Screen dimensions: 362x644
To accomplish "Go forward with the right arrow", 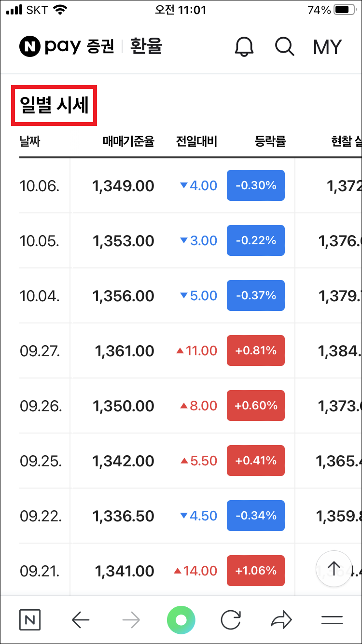I will [131, 620].
